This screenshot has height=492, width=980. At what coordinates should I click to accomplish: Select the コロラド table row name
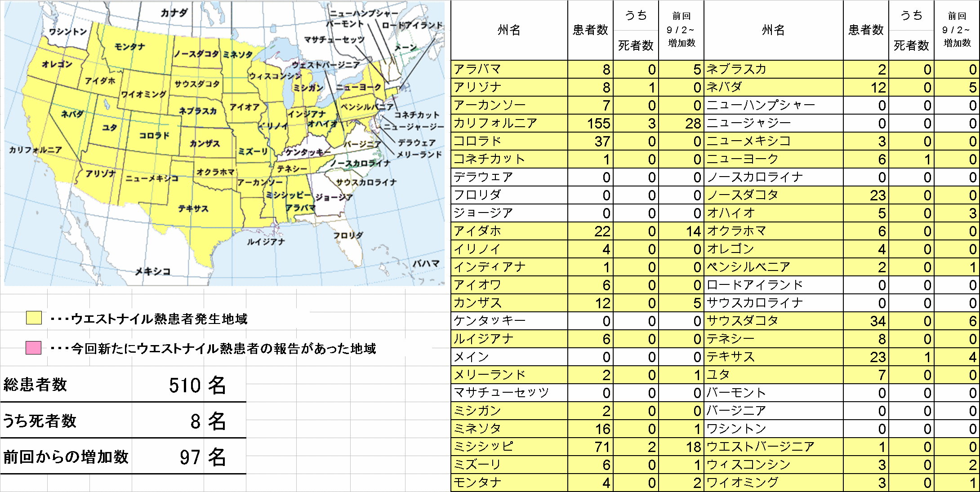click(x=509, y=141)
